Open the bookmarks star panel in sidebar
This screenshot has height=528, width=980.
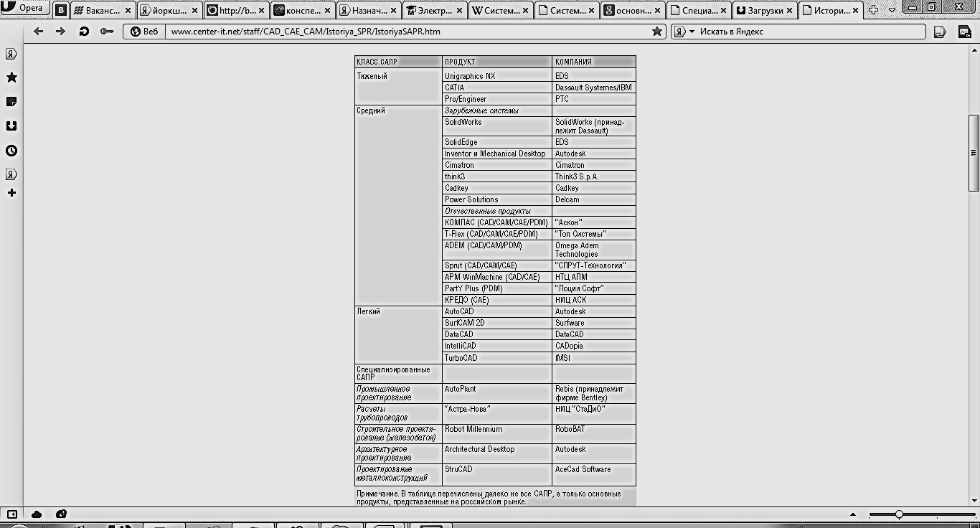click(11, 77)
